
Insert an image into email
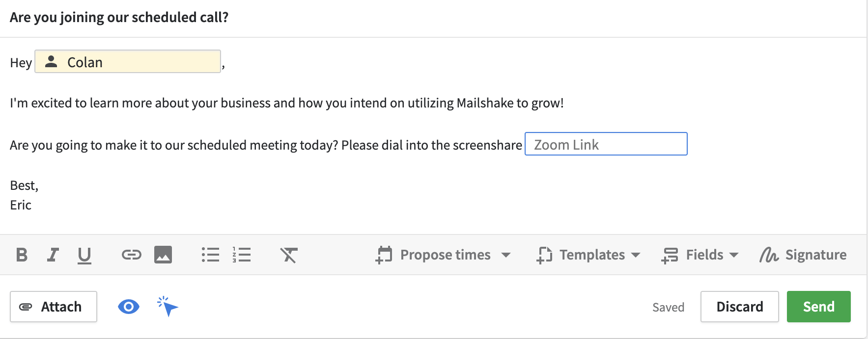point(163,255)
